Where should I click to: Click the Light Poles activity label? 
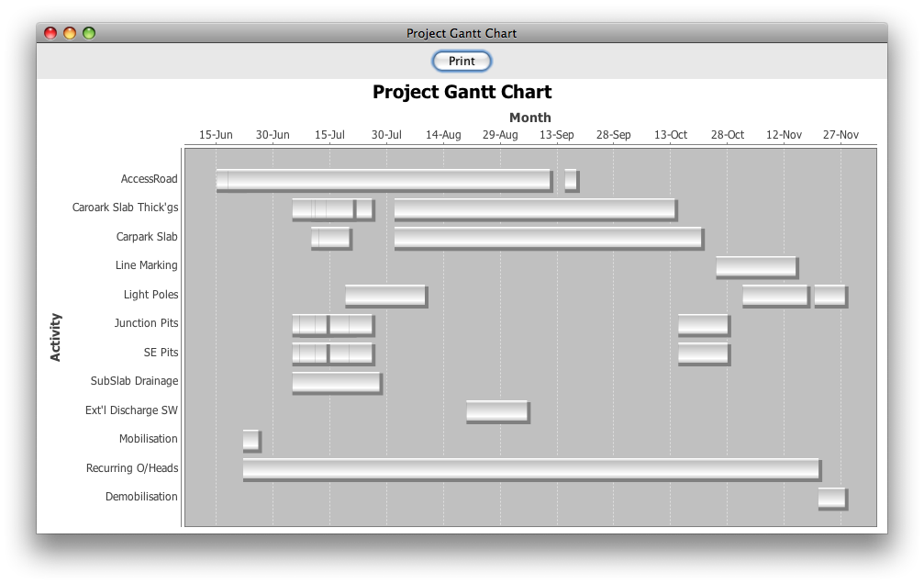150,295
